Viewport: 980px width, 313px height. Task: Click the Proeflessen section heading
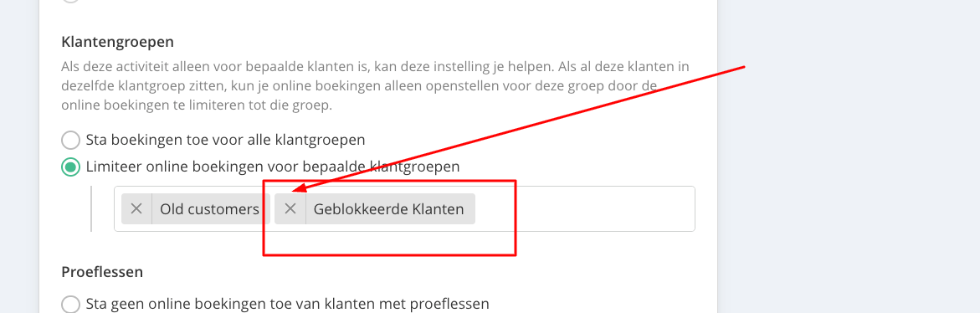[102, 272]
